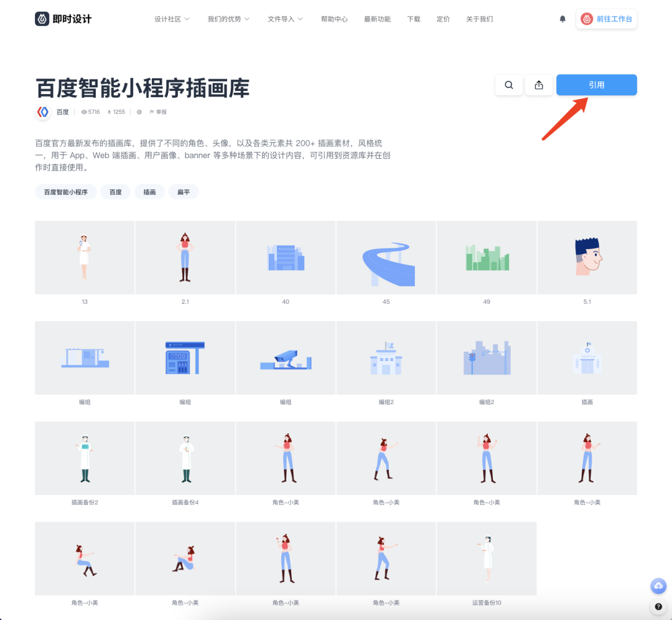Open the 定价 pricing page
The height and width of the screenshot is (620, 672).
click(443, 19)
